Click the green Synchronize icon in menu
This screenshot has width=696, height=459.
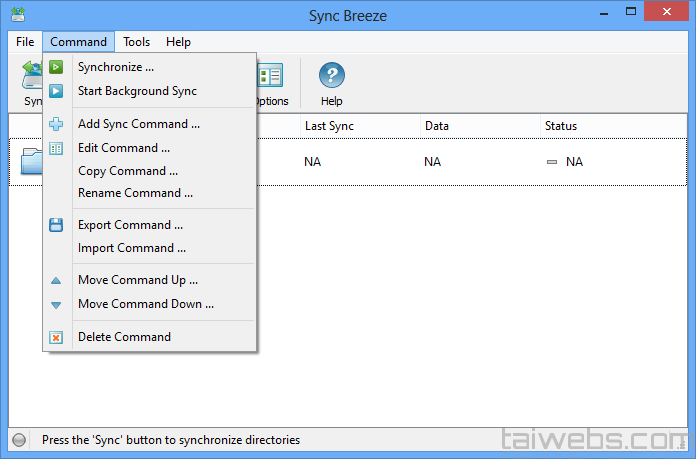tap(56, 68)
